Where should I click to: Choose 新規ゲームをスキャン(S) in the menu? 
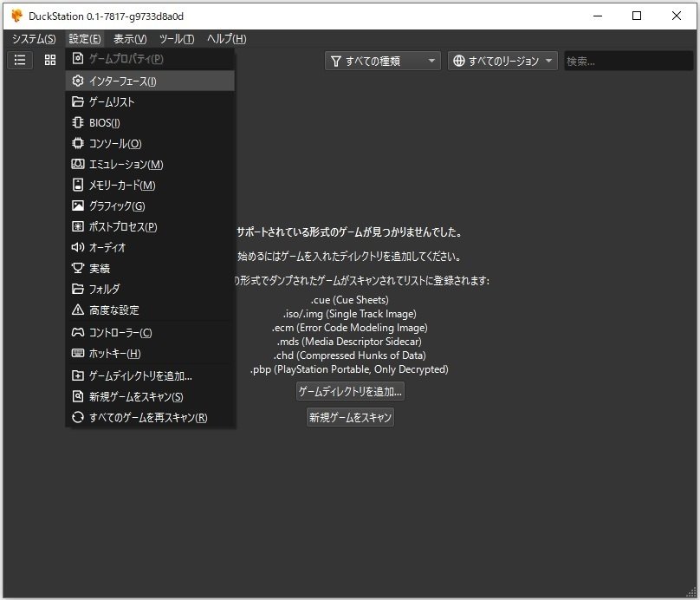coord(150,396)
